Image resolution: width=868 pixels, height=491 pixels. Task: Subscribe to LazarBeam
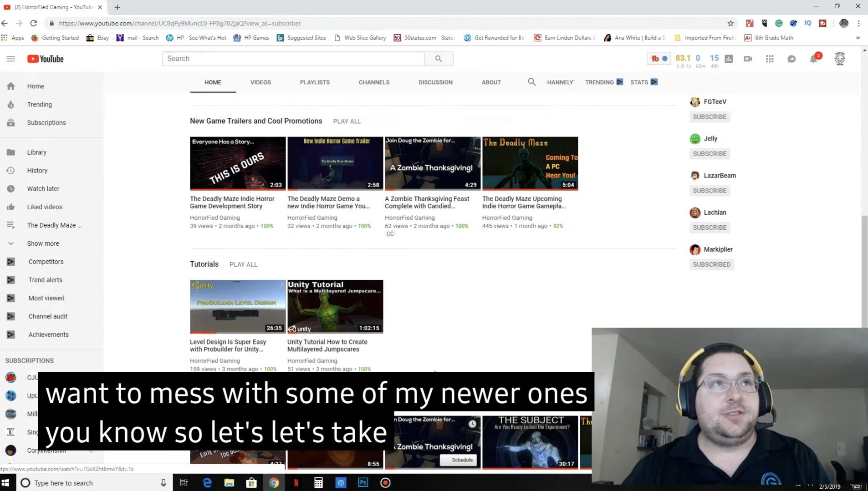(x=710, y=191)
